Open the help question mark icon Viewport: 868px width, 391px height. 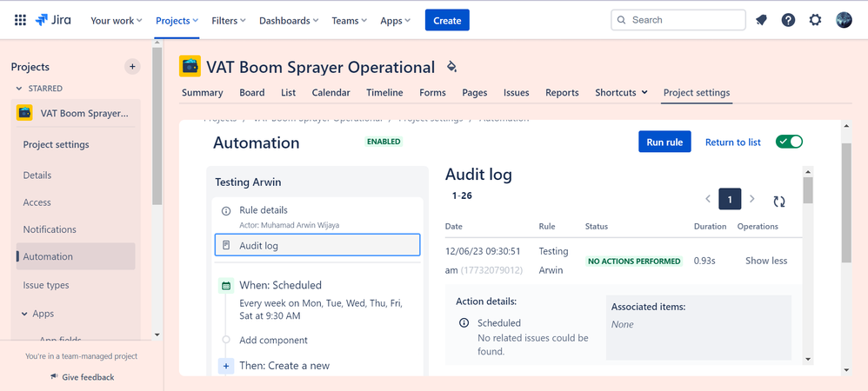click(788, 20)
